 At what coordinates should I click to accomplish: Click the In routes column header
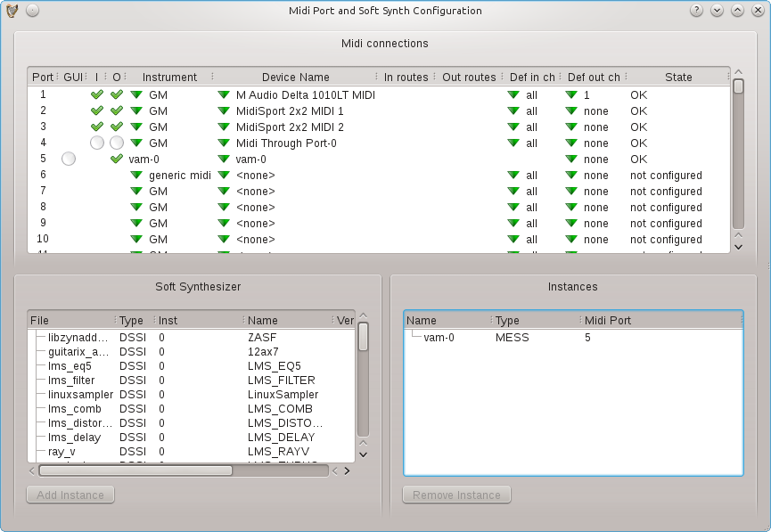(406, 78)
